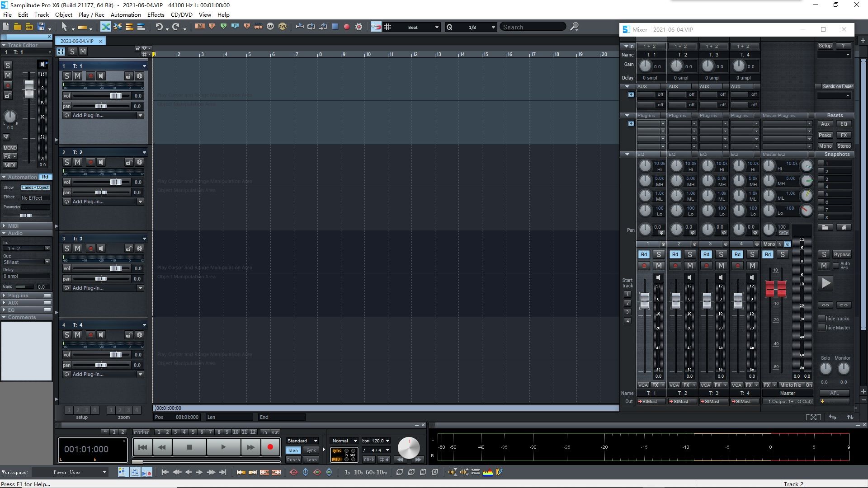Screen dimensions: 868x488
Task: Click the DVD toolbar icon
Action: (283, 27)
